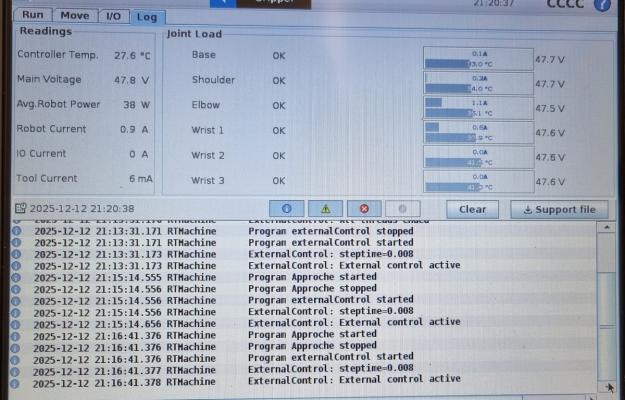This screenshot has height=400, width=625.
Task: Click info icon of 21:13:31.173 control active row
Action: (16, 266)
